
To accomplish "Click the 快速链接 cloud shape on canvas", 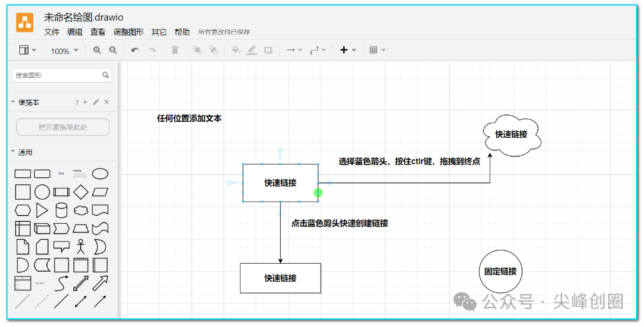I will click(512, 135).
